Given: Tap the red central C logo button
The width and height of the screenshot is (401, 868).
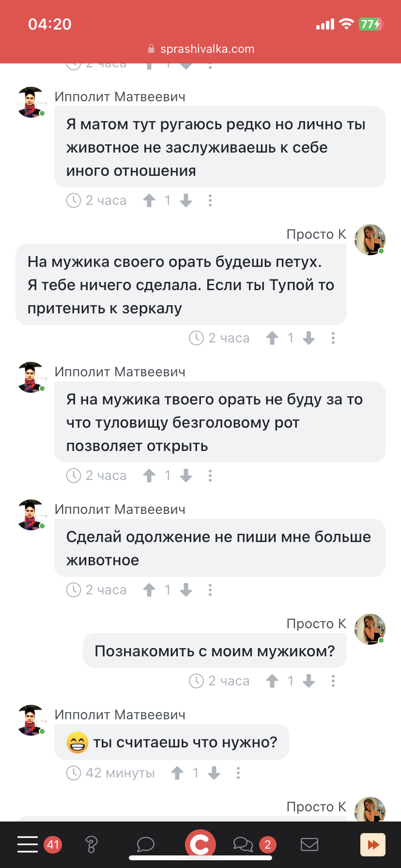Looking at the screenshot, I should pos(200,845).
